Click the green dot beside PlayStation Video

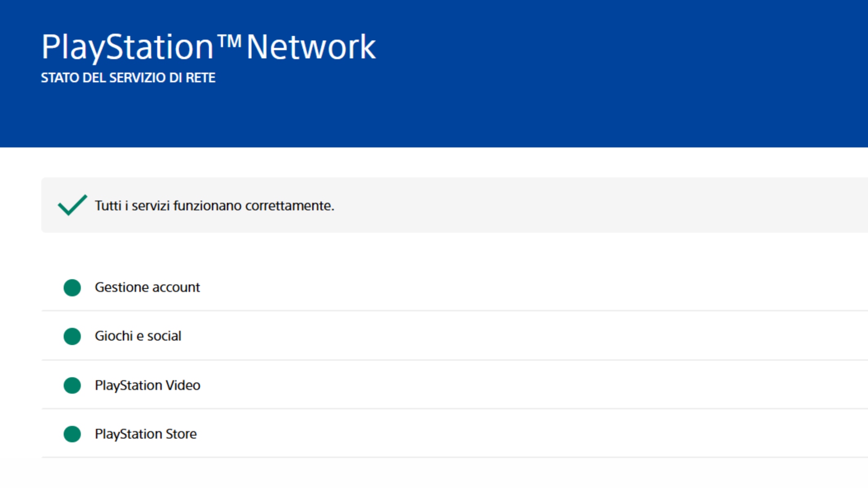click(x=72, y=385)
